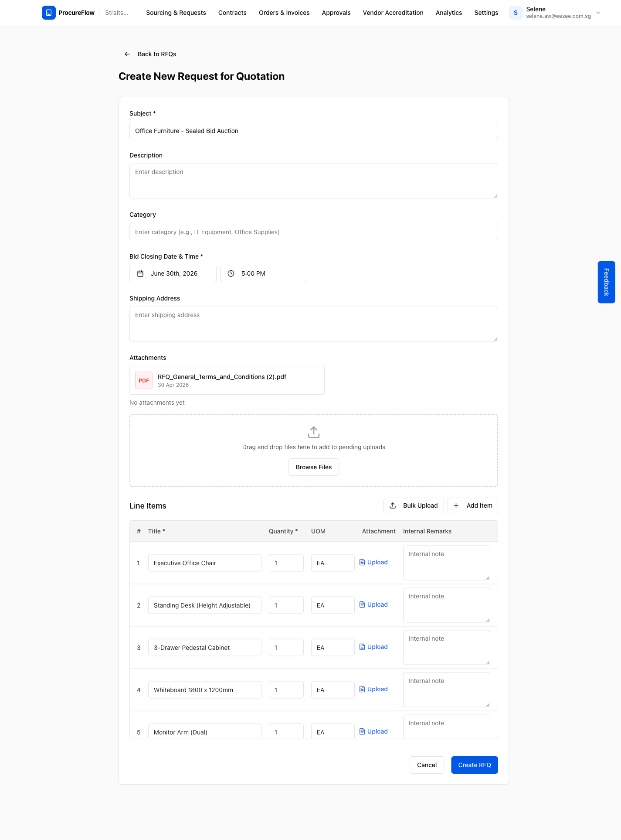Click the Create RFQ button
Screen dimensions: 621x840
coord(475,765)
